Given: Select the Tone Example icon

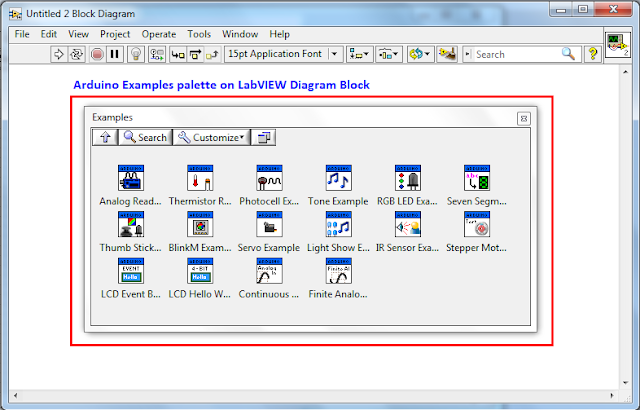Looking at the screenshot, I should [x=338, y=178].
